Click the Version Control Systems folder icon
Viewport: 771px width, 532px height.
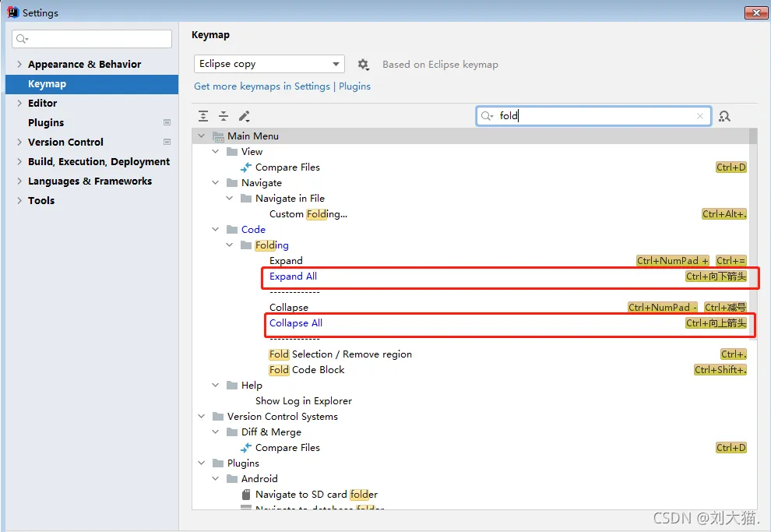(218, 417)
